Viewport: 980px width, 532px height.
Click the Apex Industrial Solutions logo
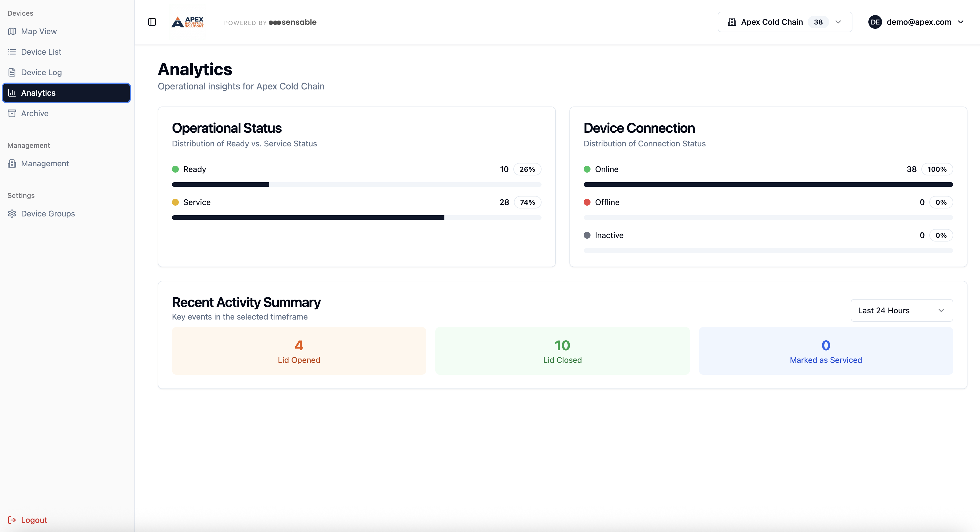pos(187,22)
